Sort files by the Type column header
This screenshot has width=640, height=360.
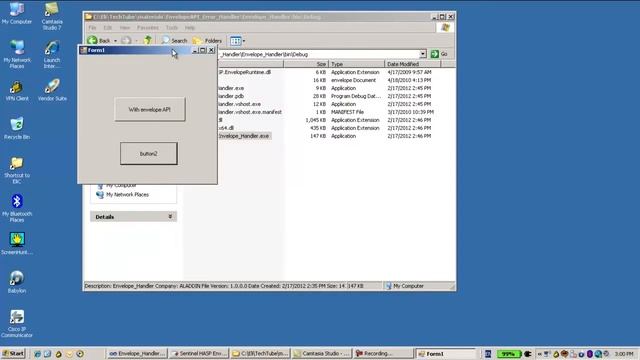click(356, 64)
